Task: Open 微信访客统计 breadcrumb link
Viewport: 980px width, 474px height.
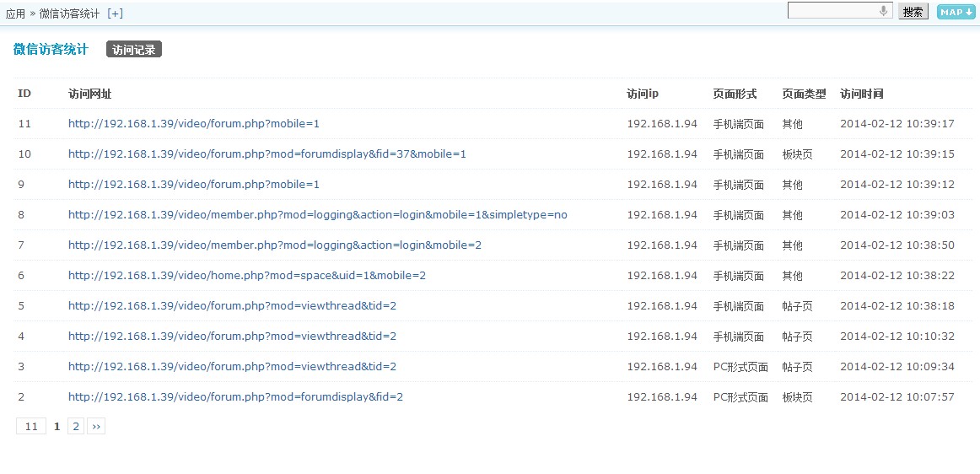Action: point(69,13)
